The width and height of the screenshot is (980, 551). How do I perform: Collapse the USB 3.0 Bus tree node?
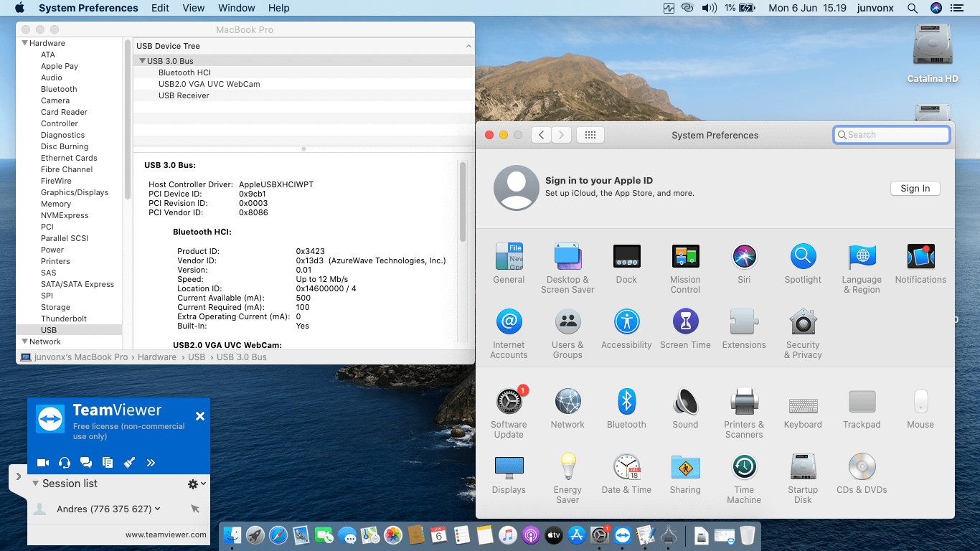(142, 61)
